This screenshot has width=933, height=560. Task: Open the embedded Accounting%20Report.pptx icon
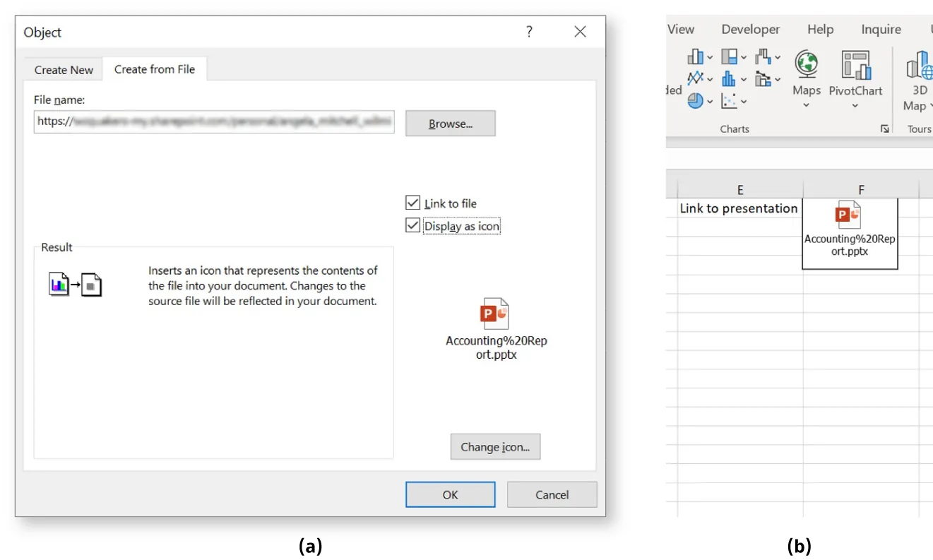[x=849, y=215]
